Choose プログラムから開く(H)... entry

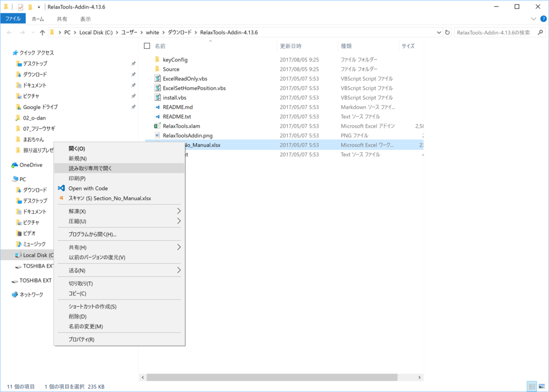(x=120, y=234)
